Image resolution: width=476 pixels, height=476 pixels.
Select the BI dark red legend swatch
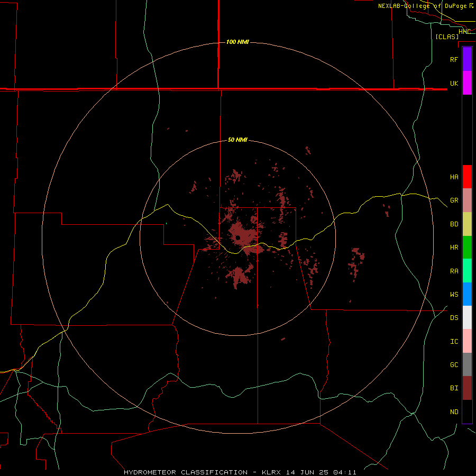point(467,388)
